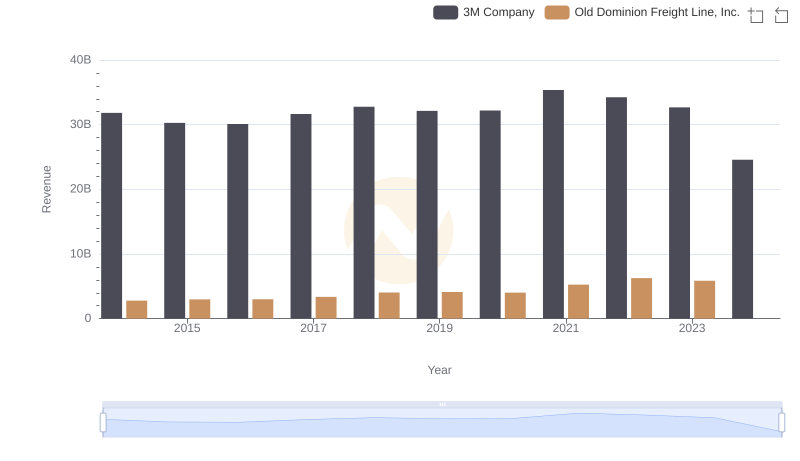Click the 10B y-axis label
The height and width of the screenshot is (461, 800).
pyautogui.click(x=81, y=254)
